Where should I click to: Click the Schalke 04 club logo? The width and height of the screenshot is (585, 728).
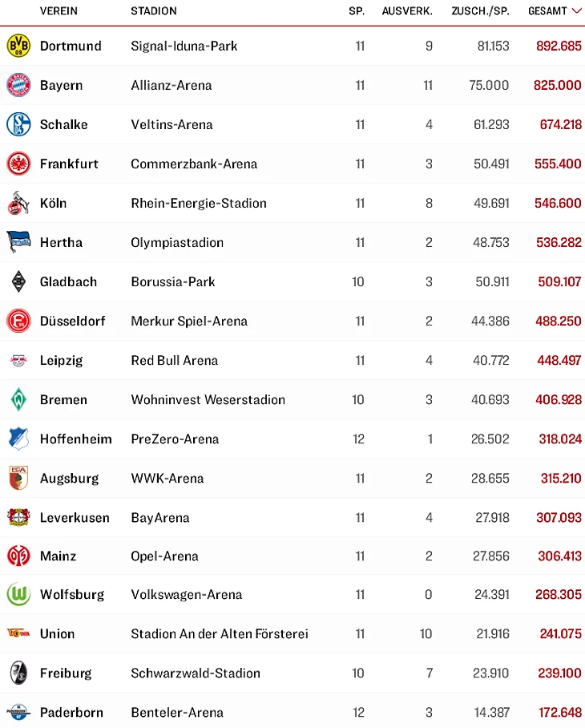point(18,124)
